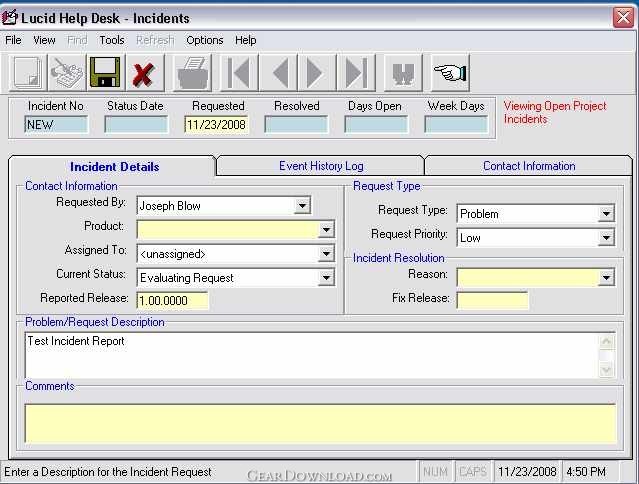Expand the Request Priority dropdown
The image size is (639, 484).
pos(606,238)
